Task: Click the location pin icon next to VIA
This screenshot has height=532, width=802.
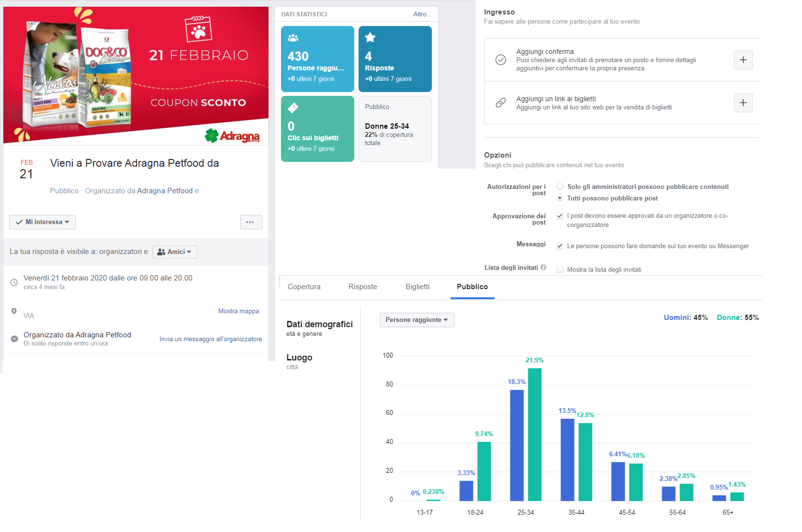Action: [x=14, y=311]
